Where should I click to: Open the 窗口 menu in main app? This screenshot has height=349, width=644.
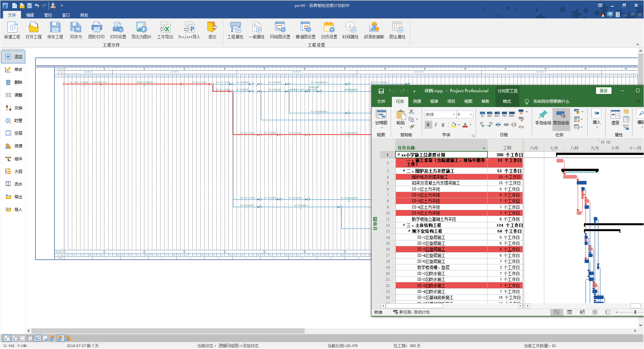pyautogui.click(x=66, y=15)
